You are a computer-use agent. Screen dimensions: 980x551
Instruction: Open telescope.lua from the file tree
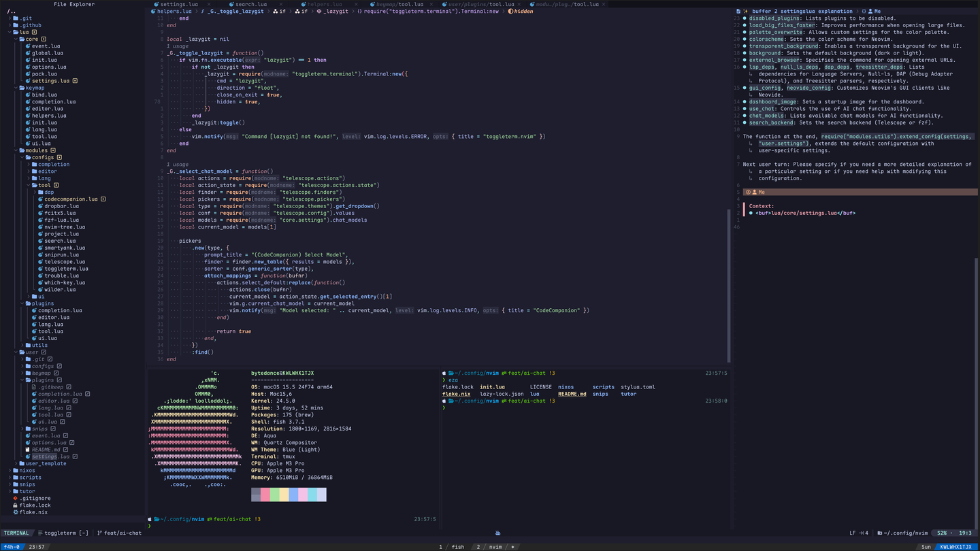click(59, 262)
